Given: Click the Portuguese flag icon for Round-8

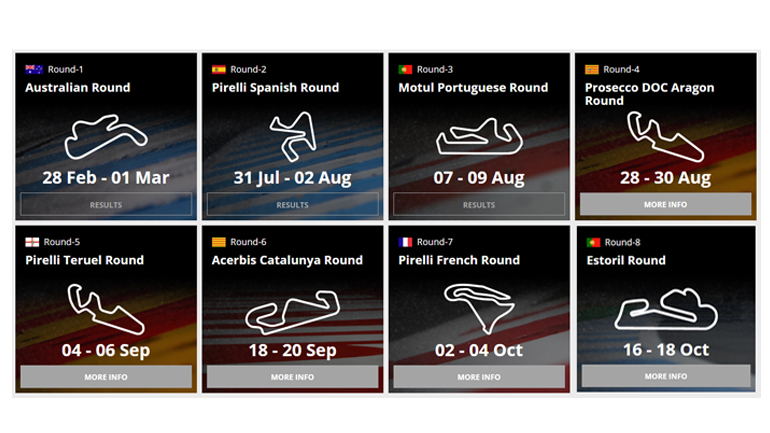Looking at the screenshot, I should (592, 242).
